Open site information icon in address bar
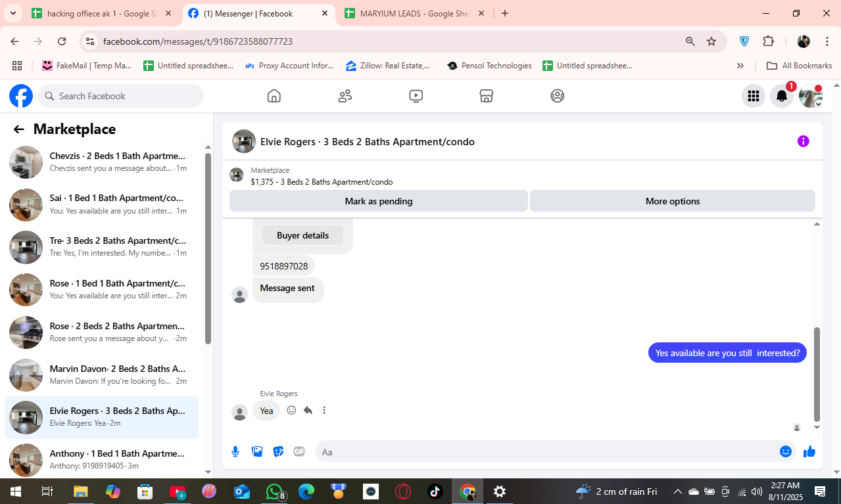This screenshot has height=504, width=841. pos(91,41)
